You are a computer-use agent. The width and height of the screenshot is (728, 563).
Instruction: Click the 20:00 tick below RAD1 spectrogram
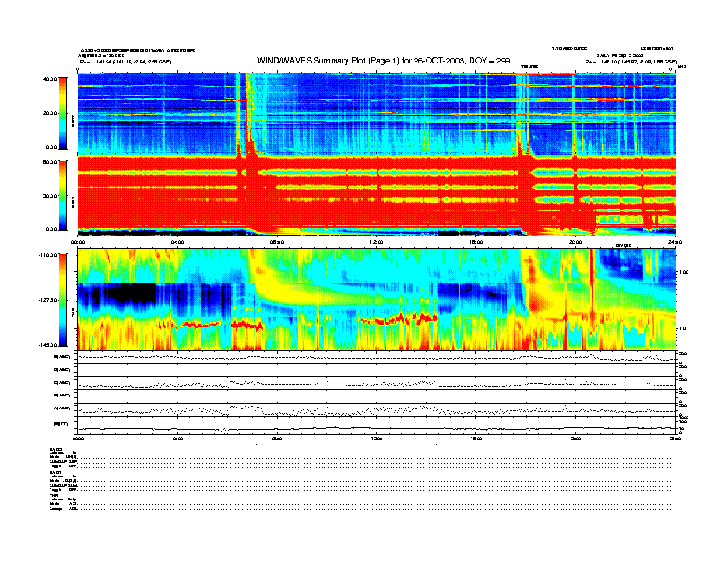575,242
